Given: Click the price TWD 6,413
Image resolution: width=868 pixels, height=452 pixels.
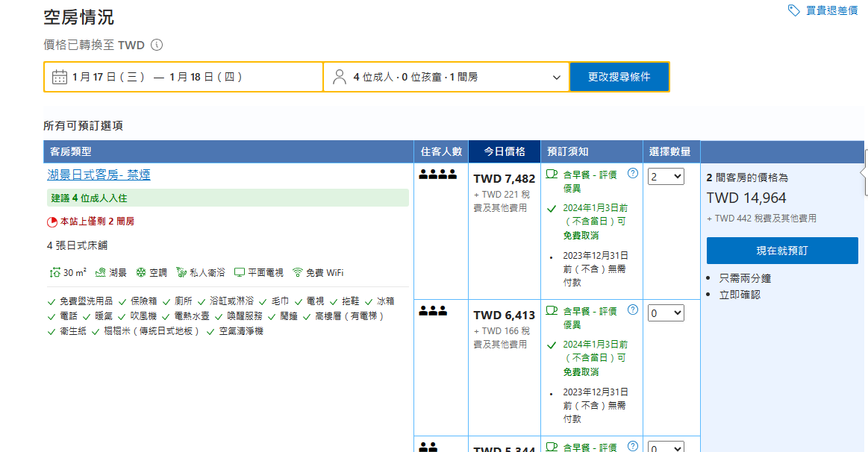Looking at the screenshot, I should (505, 316).
